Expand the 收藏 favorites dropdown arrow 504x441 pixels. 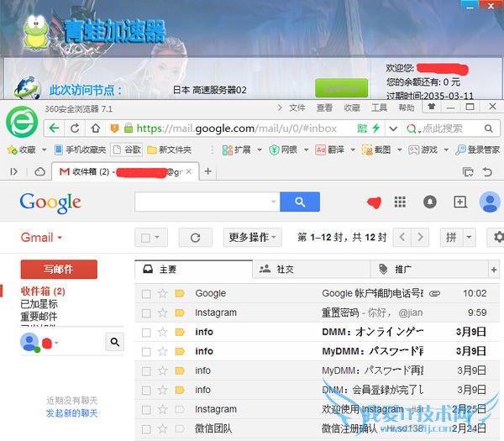pos(44,150)
